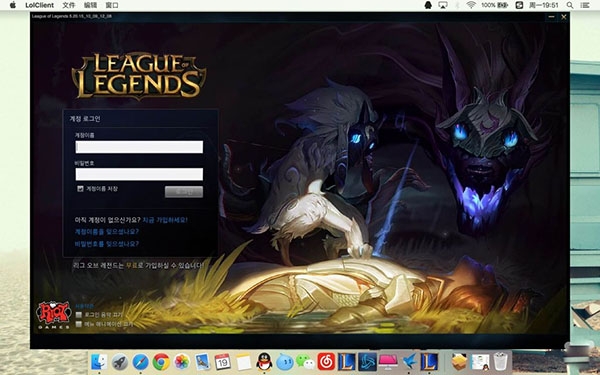Open League of Legends icon beside NetEase Music
Image resolution: width=600 pixels, height=375 pixels.
pos(347,362)
